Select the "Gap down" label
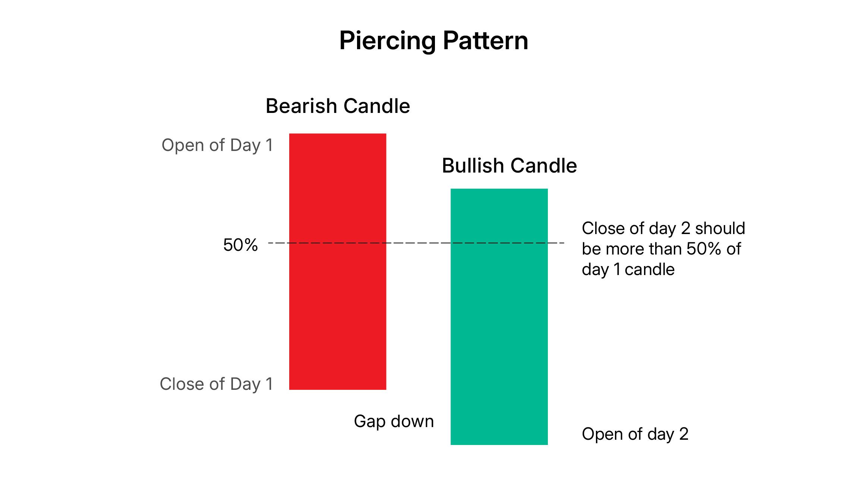 pyautogui.click(x=394, y=421)
